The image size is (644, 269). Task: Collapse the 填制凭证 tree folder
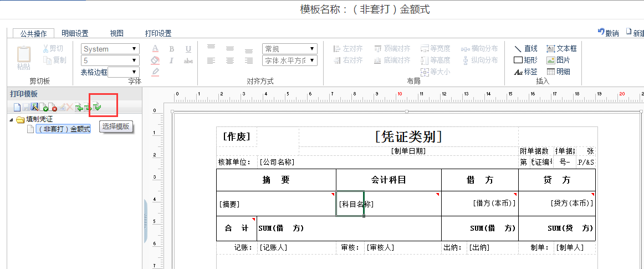point(12,119)
